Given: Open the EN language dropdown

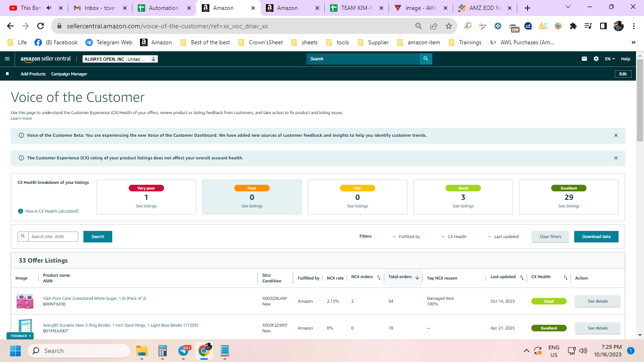Looking at the screenshot, I should (x=610, y=59).
